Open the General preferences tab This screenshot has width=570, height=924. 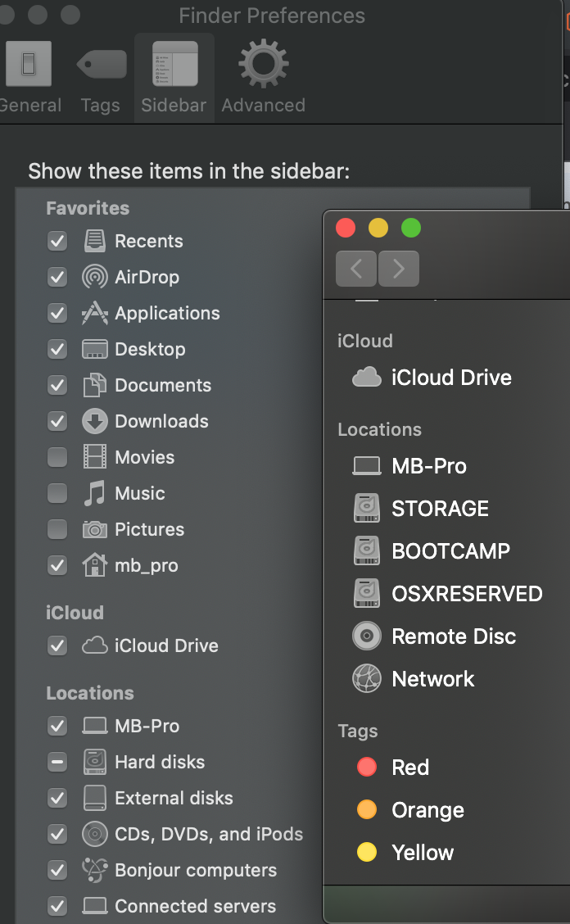tap(29, 78)
